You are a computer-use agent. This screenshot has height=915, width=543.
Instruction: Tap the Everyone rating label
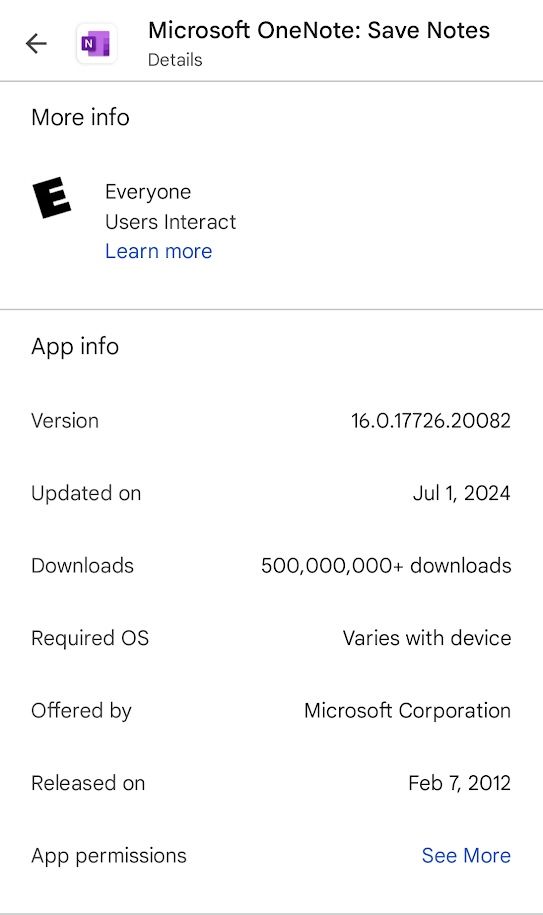(x=148, y=192)
